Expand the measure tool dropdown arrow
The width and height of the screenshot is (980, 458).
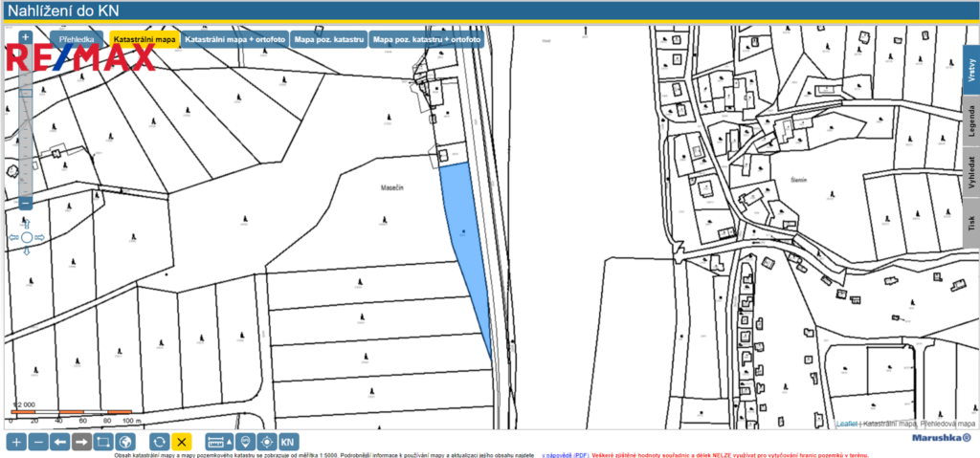tap(230, 443)
